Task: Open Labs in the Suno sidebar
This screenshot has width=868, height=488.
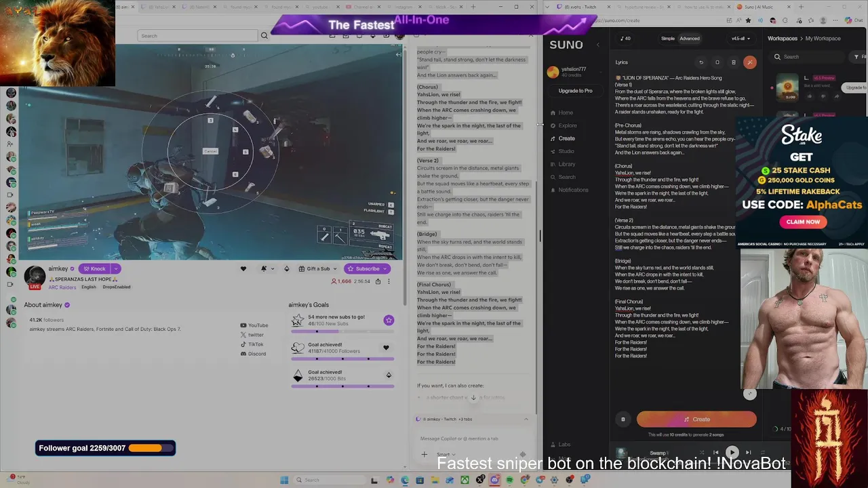Action: click(560, 445)
